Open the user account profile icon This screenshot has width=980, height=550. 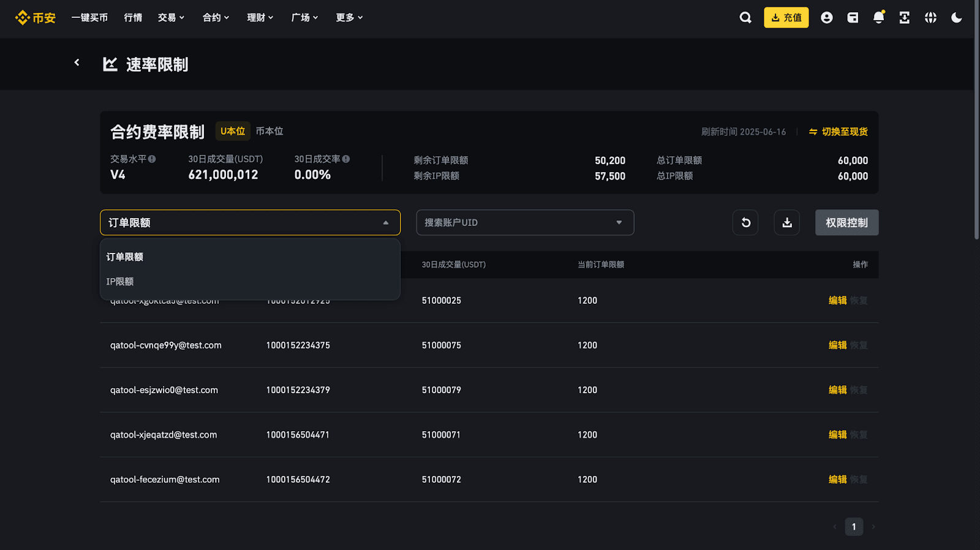pyautogui.click(x=826, y=18)
